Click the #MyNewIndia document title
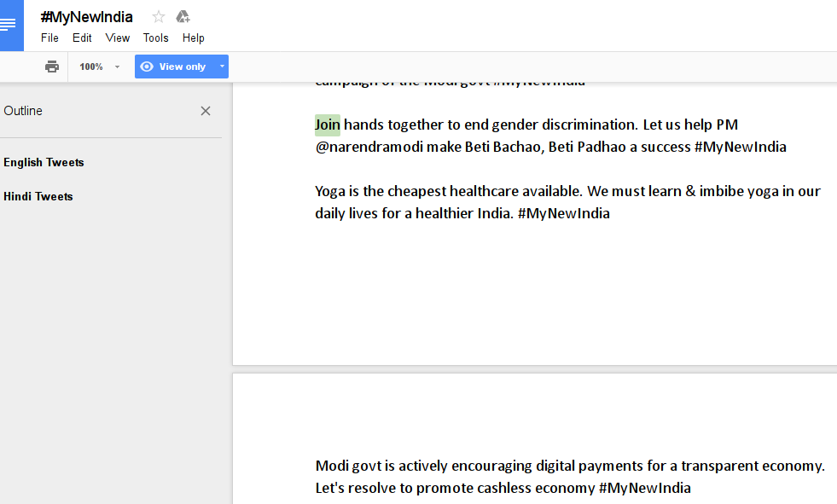Image resolution: width=837 pixels, height=504 pixels. pos(86,17)
